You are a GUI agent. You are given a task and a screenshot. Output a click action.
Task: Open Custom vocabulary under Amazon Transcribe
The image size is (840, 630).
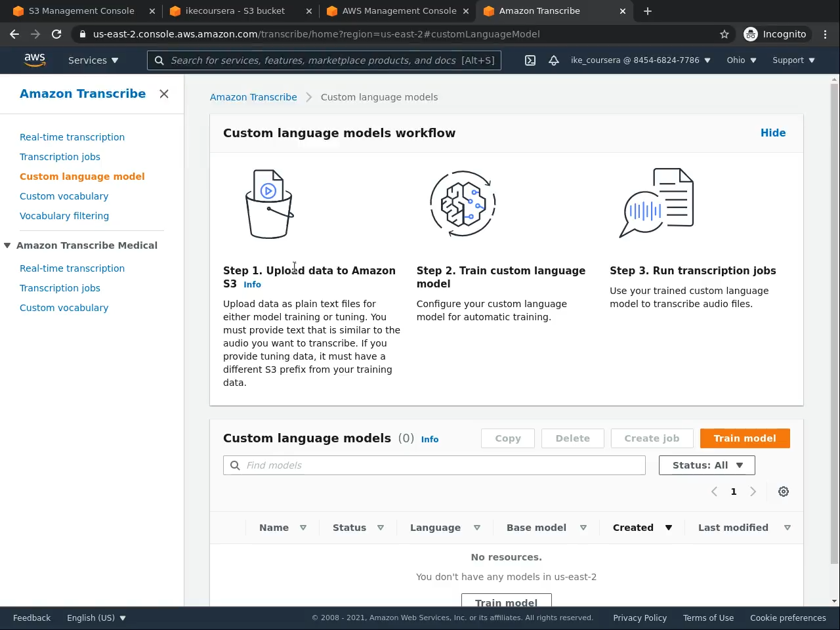pyautogui.click(x=64, y=196)
